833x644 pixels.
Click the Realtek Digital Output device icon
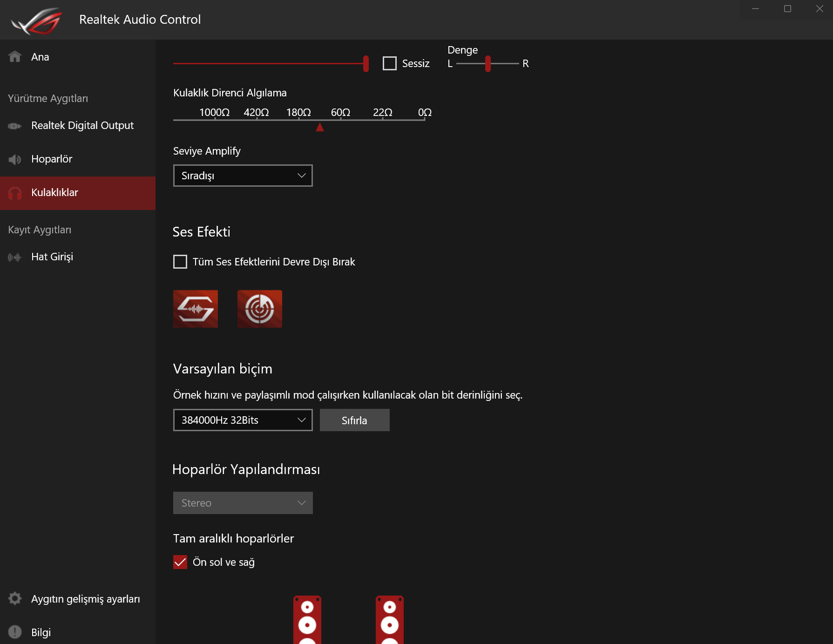[x=15, y=126]
